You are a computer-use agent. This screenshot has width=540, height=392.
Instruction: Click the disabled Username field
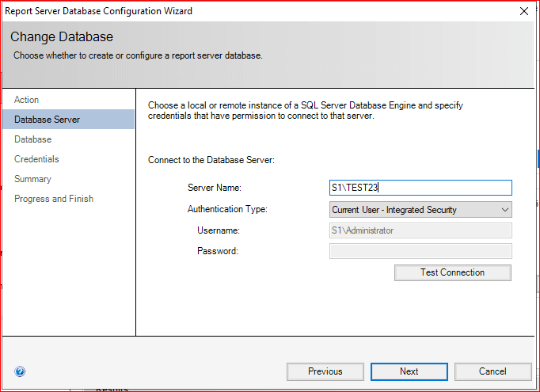[420, 230]
